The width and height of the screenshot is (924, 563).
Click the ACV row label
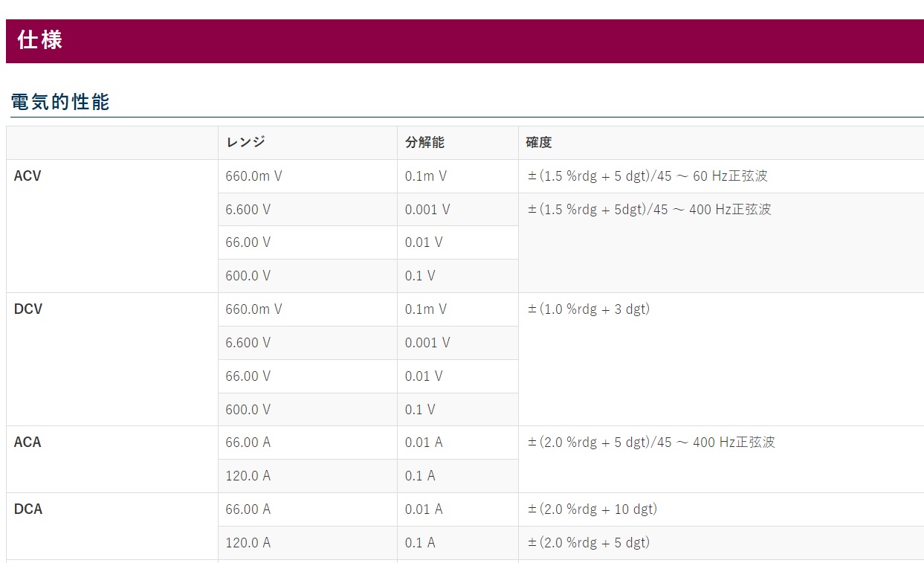[28, 176]
